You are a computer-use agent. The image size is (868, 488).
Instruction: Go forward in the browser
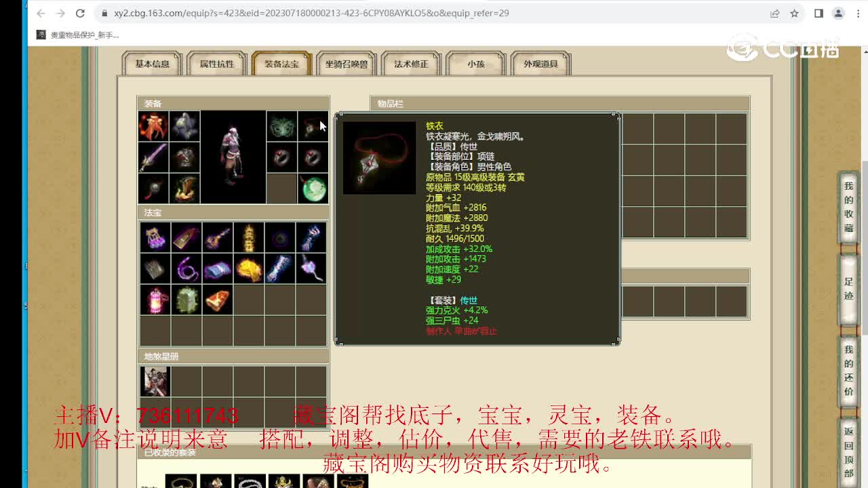(60, 13)
